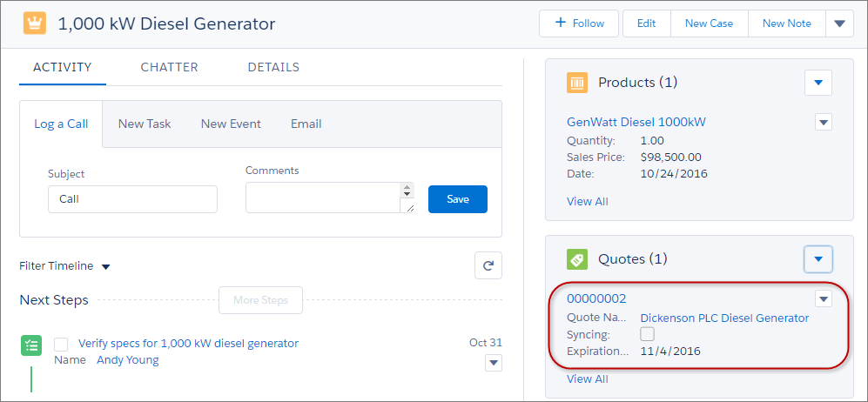
Task: Switch to the CHATTER tab
Action: click(x=169, y=68)
